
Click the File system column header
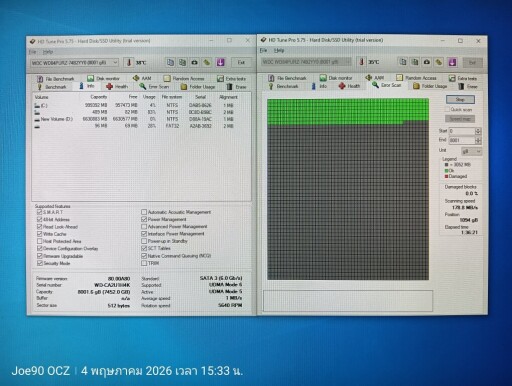coord(172,97)
